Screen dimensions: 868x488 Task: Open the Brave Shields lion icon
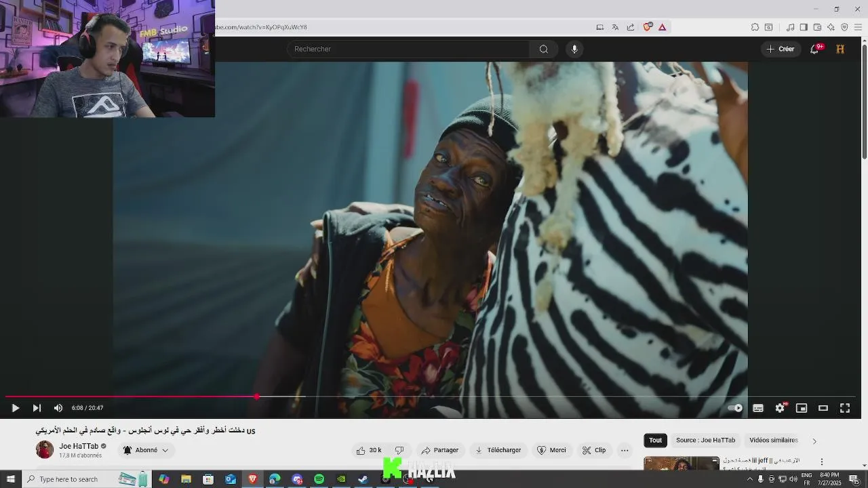click(647, 27)
